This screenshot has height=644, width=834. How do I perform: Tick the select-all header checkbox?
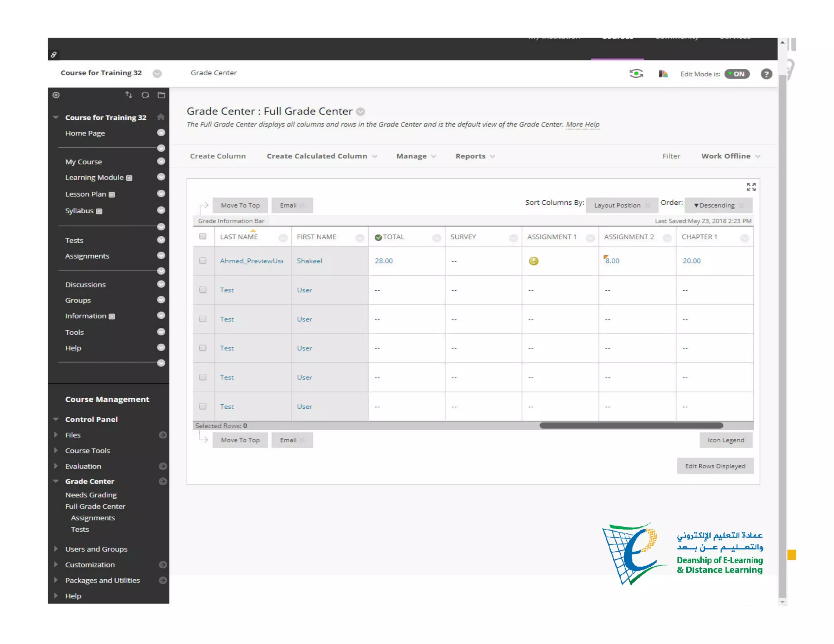[x=203, y=237]
